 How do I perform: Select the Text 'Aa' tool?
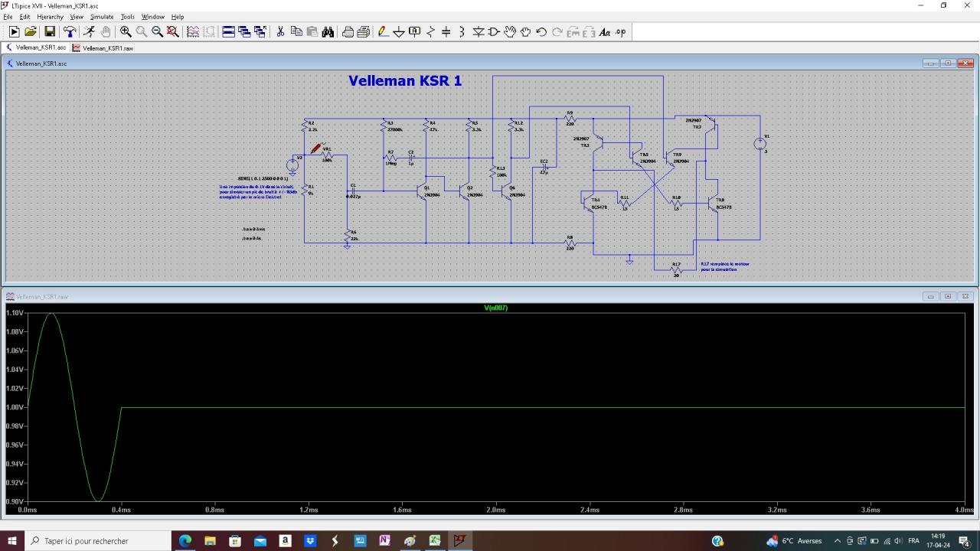(x=604, y=31)
